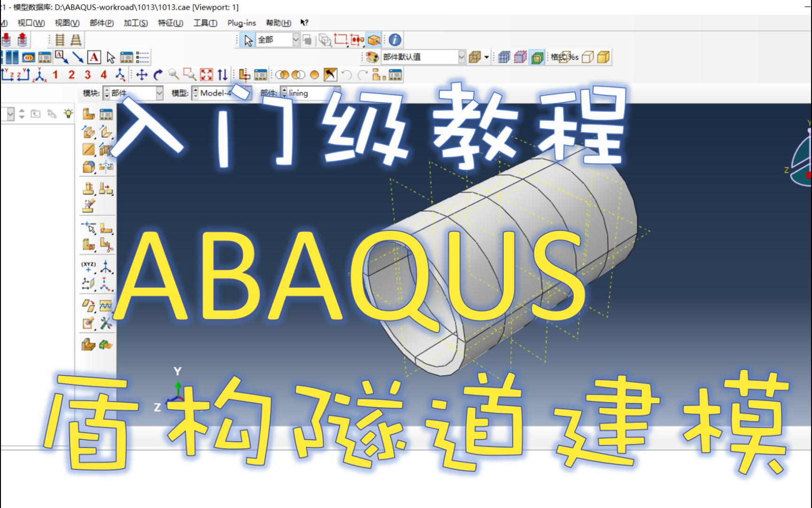Screen dimensions: 812x508
Task: Open the 视图(V) menu
Action: (67, 23)
